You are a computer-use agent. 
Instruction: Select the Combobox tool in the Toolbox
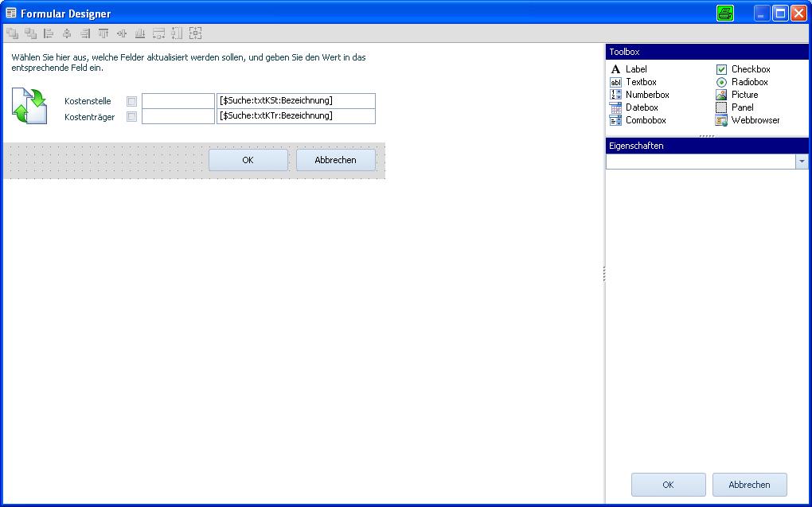[x=638, y=120]
